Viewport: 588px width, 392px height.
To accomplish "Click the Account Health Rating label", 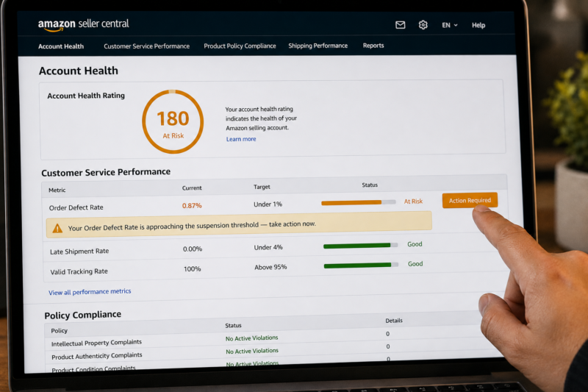I will tap(86, 96).
